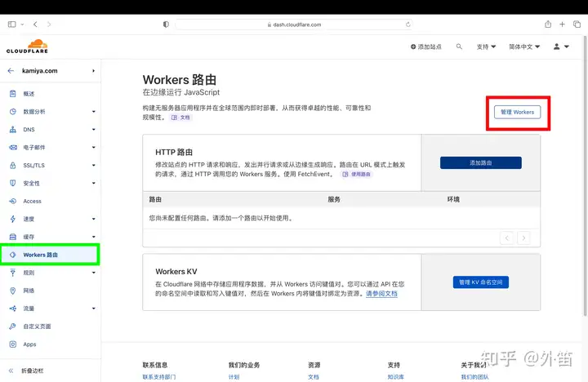Viewport: 588px width, 382px height.
Task: Click the 管理 KV 命名空间 button
Action: coord(481,282)
